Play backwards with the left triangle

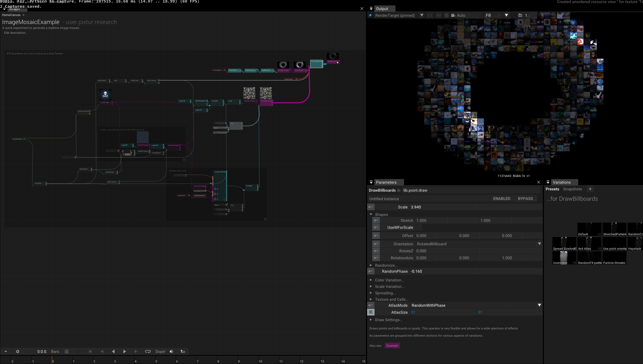click(x=113, y=351)
